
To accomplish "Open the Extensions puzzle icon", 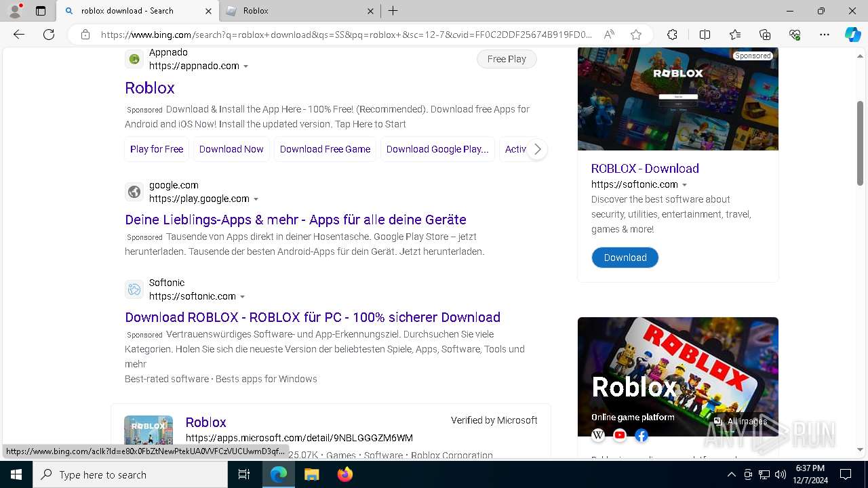I will click(x=672, y=35).
